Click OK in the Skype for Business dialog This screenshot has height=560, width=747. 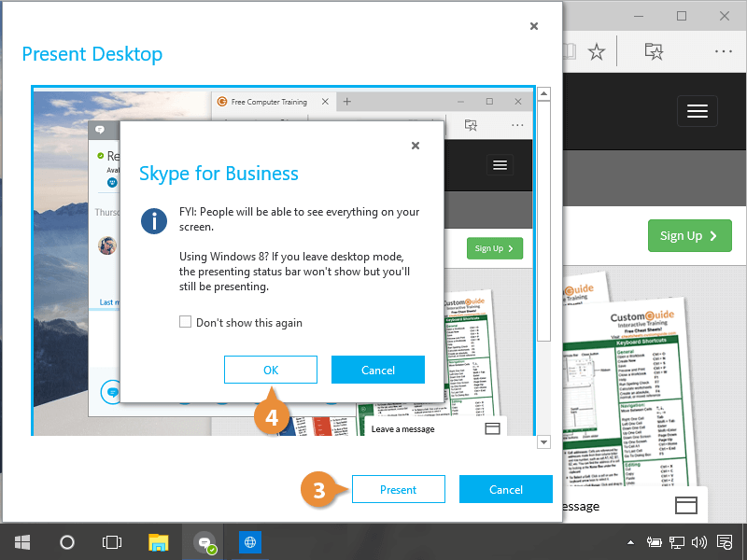(x=271, y=370)
